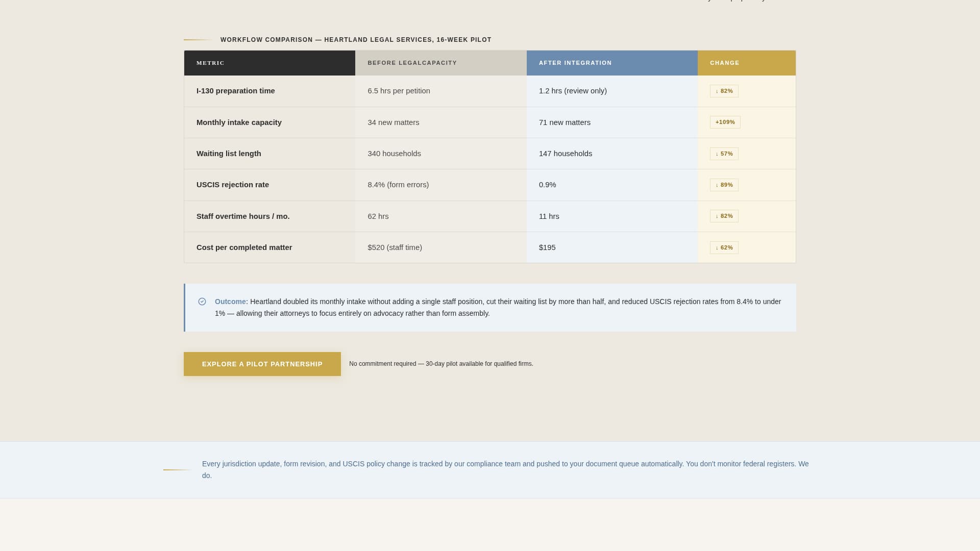Click the Cost per completed matter label
This screenshot has width=980, height=551.
(244, 247)
